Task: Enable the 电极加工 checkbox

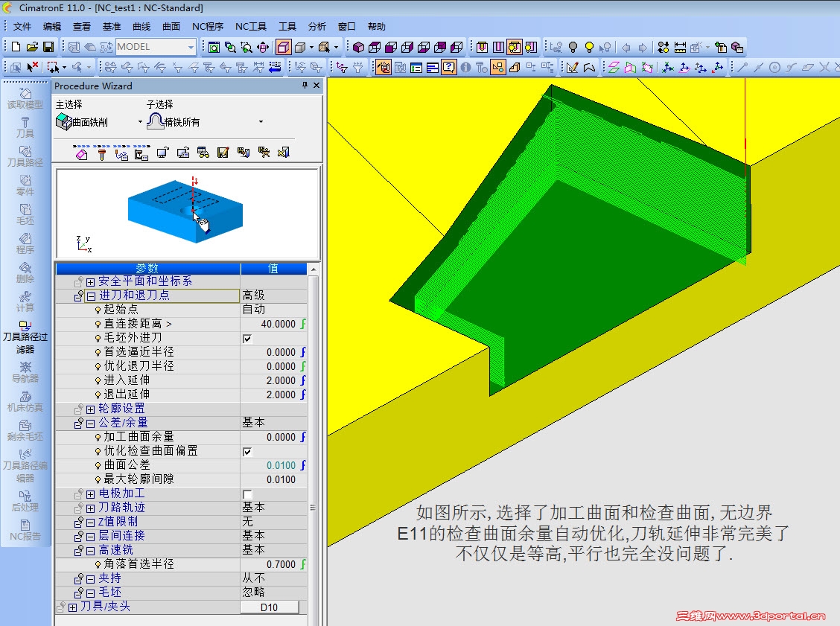Action: point(247,494)
